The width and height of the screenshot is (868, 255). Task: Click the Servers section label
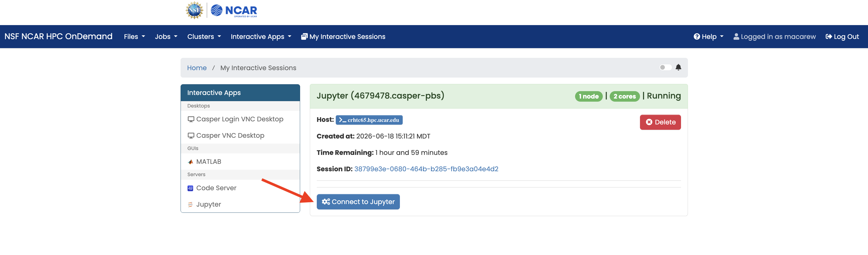coord(196,175)
